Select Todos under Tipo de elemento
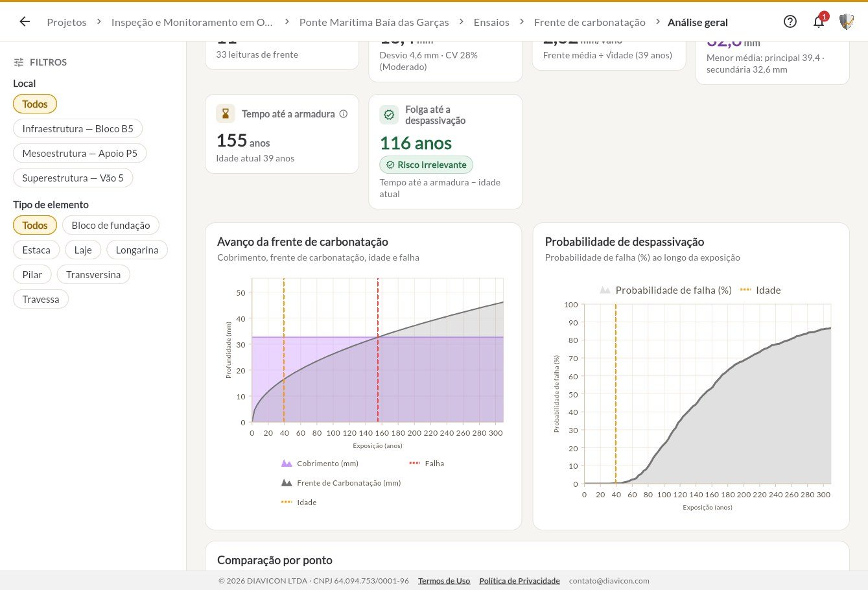The height and width of the screenshot is (590, 868). (35, 225)
